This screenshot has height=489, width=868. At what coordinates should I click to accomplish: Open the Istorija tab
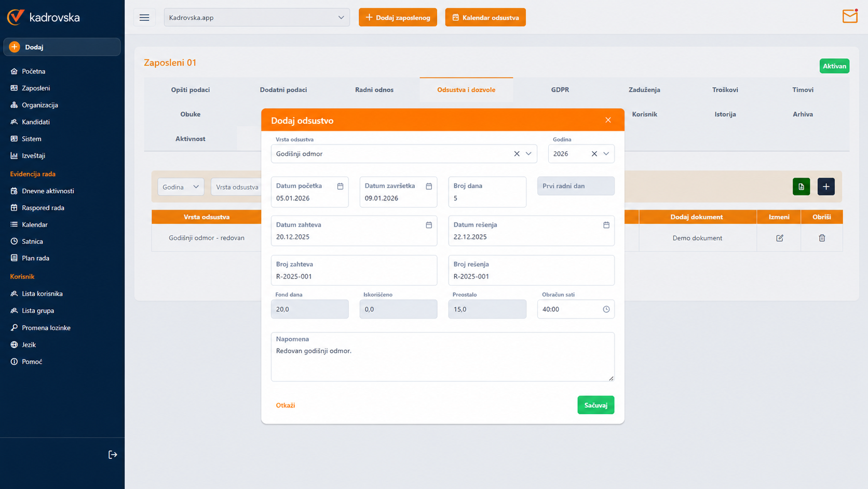click(x=725, y=114)
